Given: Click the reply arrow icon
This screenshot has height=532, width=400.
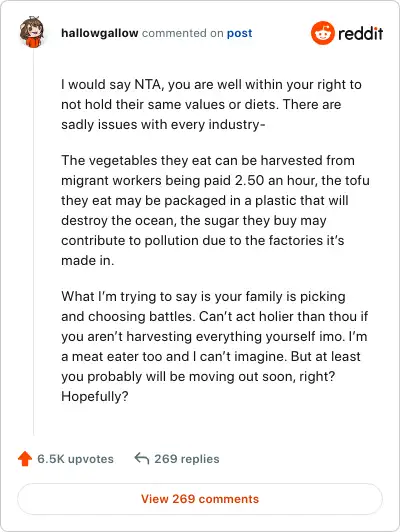Looking at the screenshot, I should 142,458.
